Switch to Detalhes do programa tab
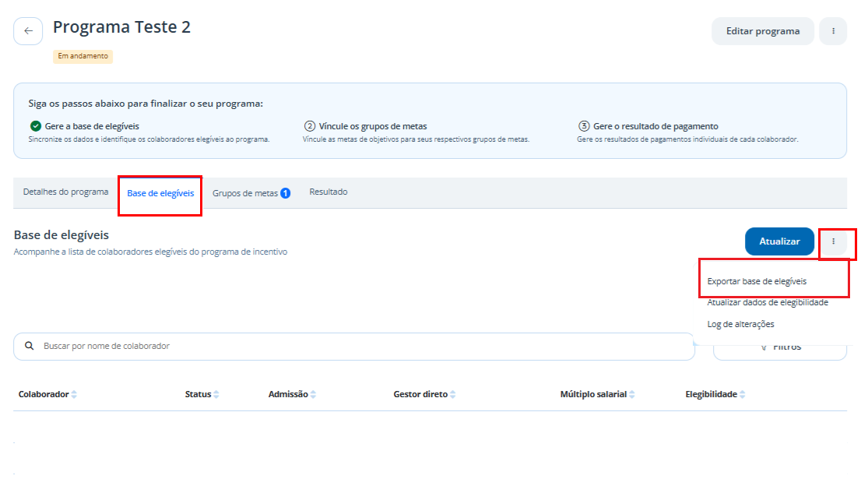This screenshot has height=500, width=868. coord(66,192)
